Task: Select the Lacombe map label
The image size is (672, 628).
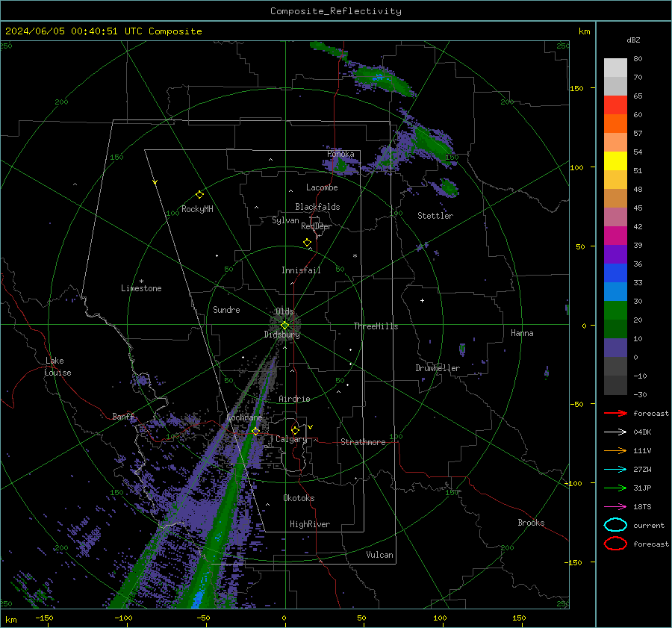Action: (x=322, y=187)
